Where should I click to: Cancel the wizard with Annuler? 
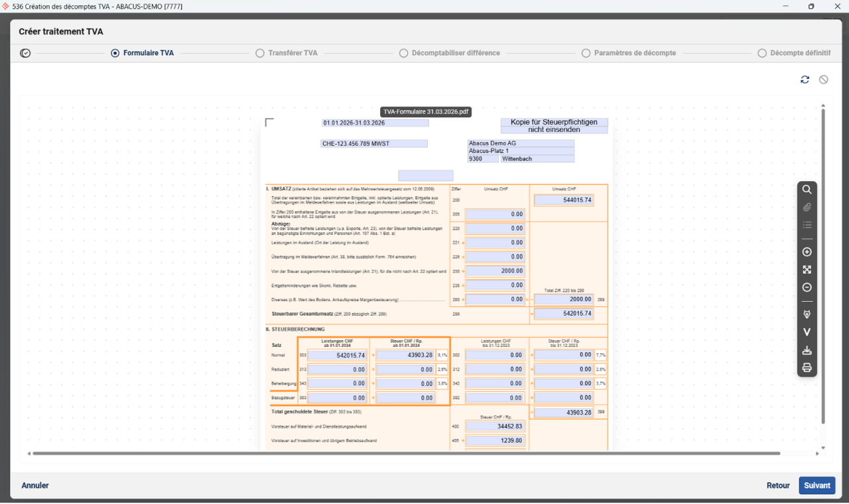[35, 485]
